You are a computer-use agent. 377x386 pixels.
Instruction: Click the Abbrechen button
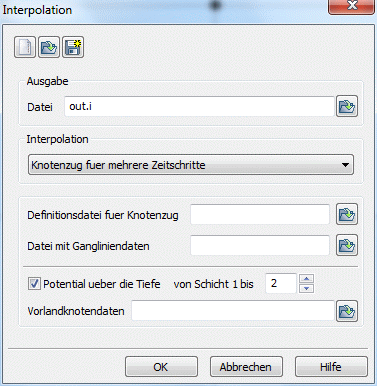click(x=246, y=367)
